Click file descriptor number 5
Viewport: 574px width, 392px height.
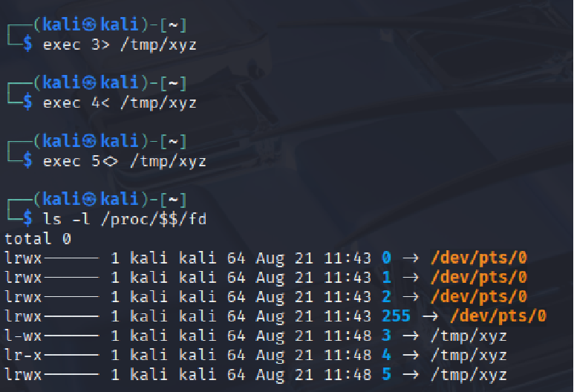386,374
